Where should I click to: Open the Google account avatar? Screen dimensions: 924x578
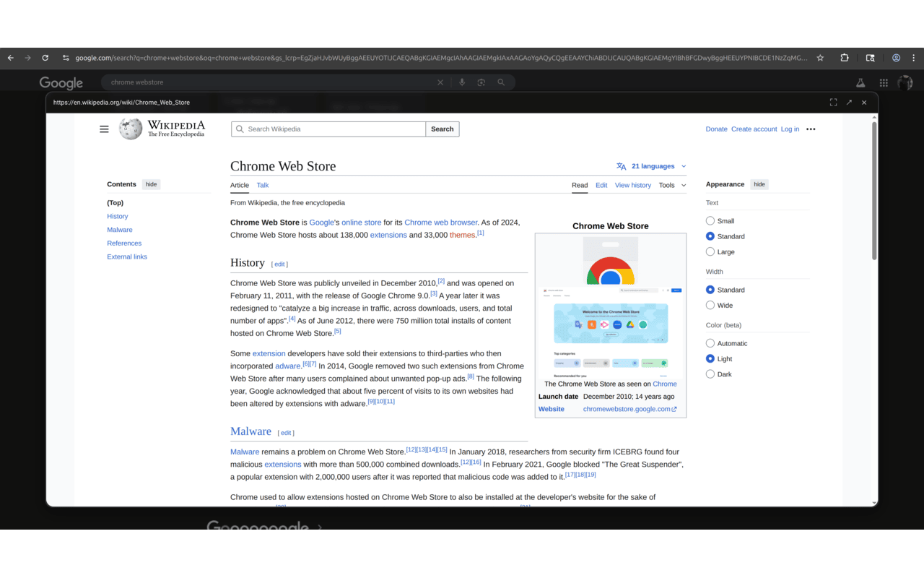click(x=905, y=83)
